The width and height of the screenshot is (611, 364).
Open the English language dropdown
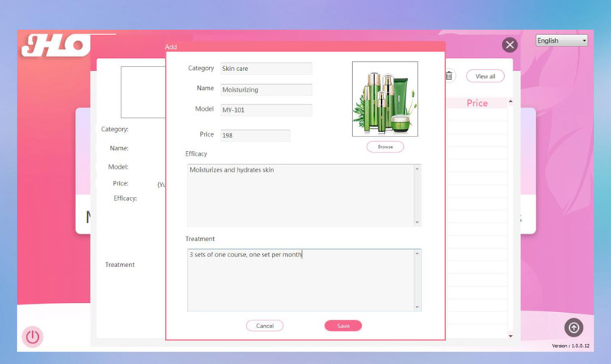[561, 40]
